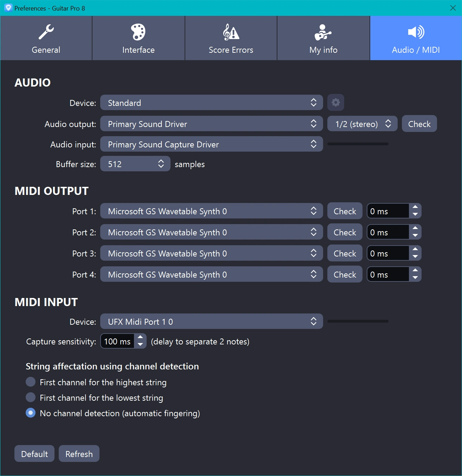The image size is (462, 476).
Task: Open the 1/2 (stereo) channel dropdown
Action: click(x=362, y=124)
